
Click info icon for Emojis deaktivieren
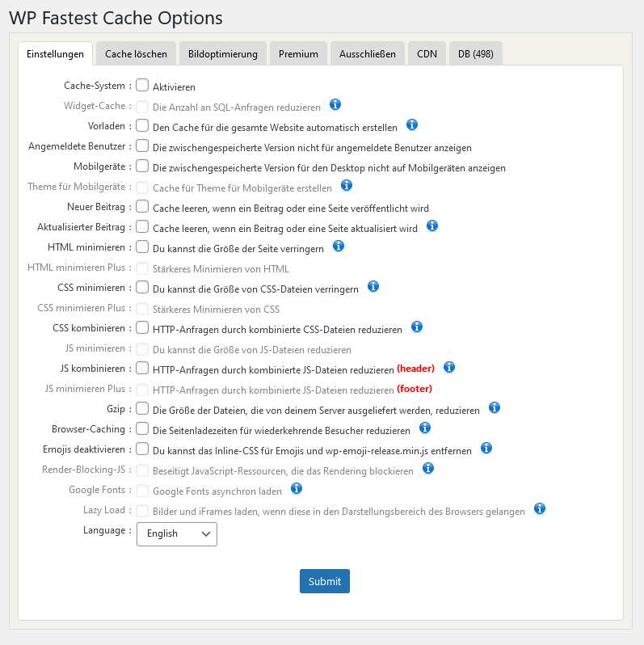coord(486,448)
